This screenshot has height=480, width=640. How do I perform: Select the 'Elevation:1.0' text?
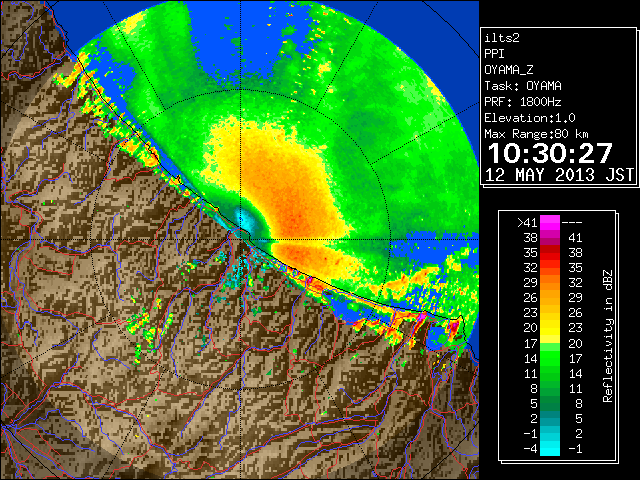point(530,118)
